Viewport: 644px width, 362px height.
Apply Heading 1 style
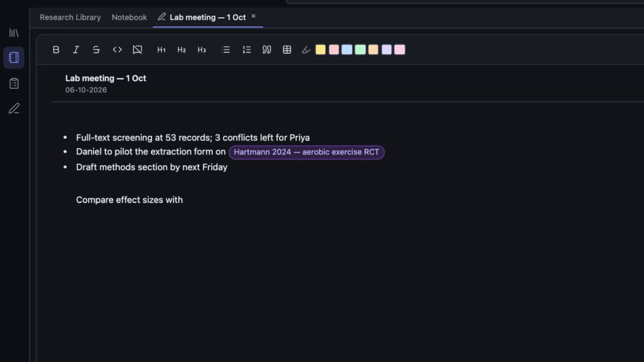[x=161, y=50]
